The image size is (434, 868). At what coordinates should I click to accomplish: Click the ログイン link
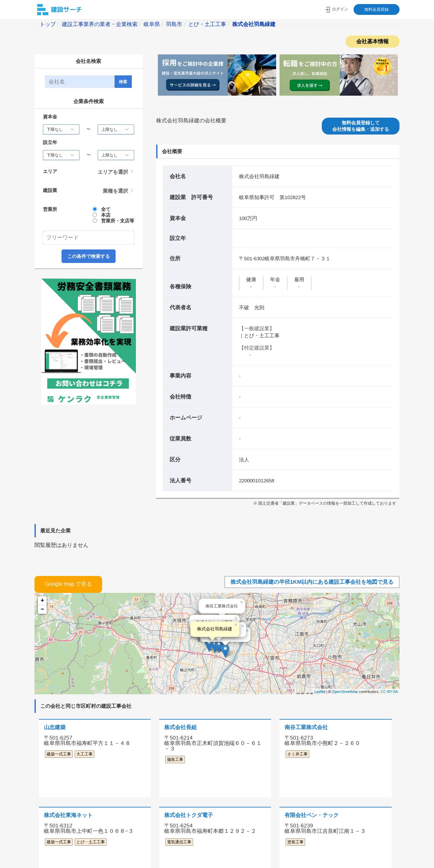point(340,9)
